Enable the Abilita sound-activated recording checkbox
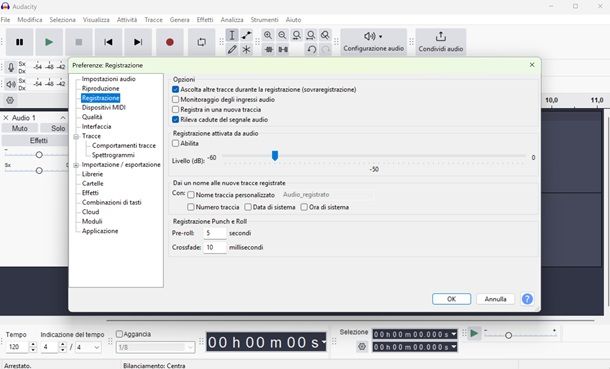Screen dimensions: 610x369 (175, 143)
